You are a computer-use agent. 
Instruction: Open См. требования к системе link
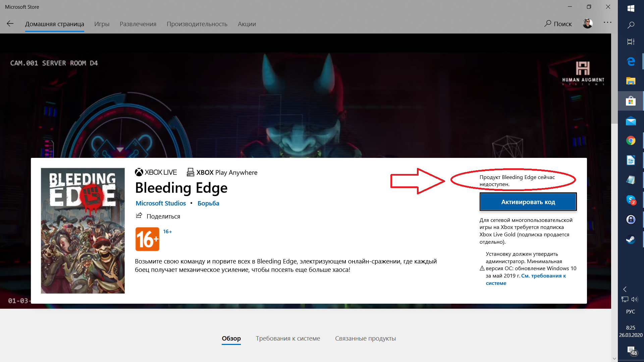pyautogui.click(x=526, y=279)
